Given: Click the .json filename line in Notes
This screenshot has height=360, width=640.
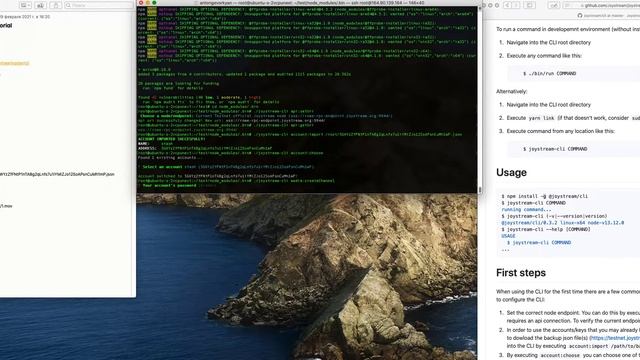Looking at the screenshot, I should [x=57, y=174].
